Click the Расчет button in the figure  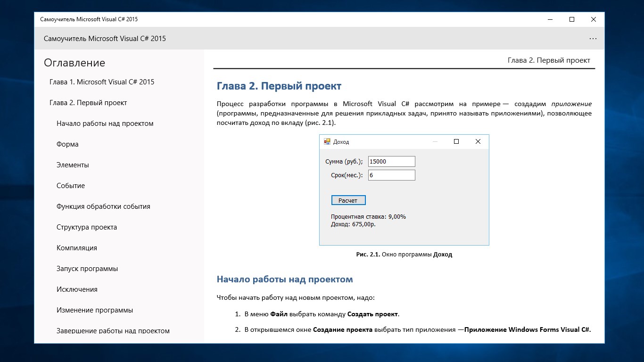(x=348, y=200)
